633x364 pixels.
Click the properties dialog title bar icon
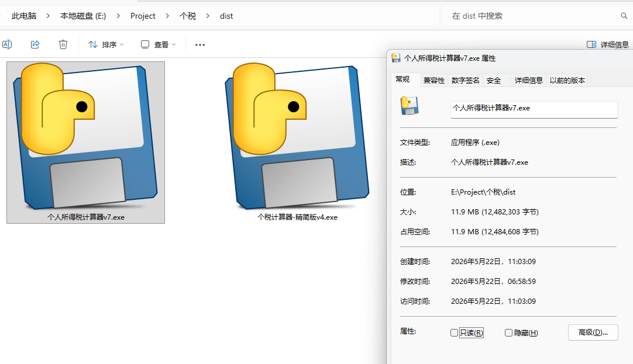(396, 58)
